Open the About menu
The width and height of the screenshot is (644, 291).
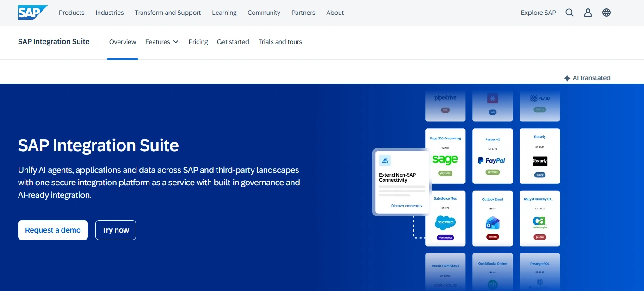pos(335,13)
